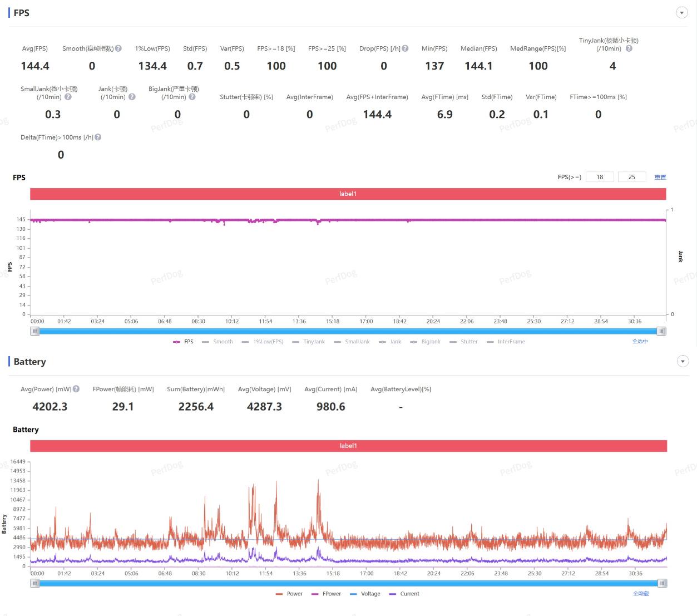Click select-all link under FPS chart

click(640, 341)
